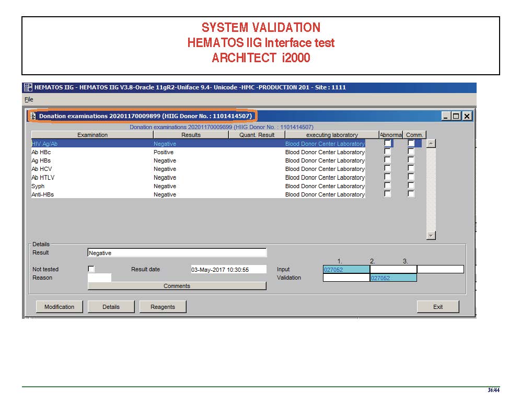Enable the Not tested checkbox
Viewport: 532px width, 415px height.
click(91, 269)
